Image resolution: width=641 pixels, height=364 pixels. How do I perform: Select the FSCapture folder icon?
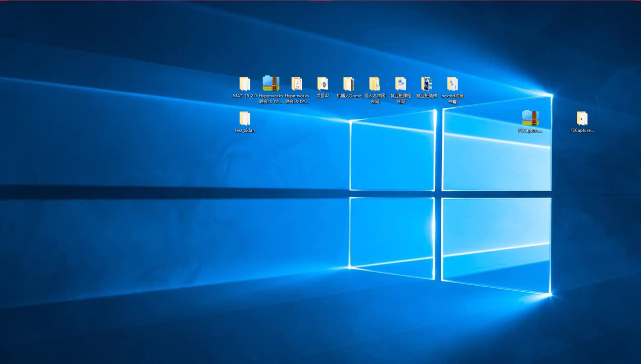[x=582, y=119]
